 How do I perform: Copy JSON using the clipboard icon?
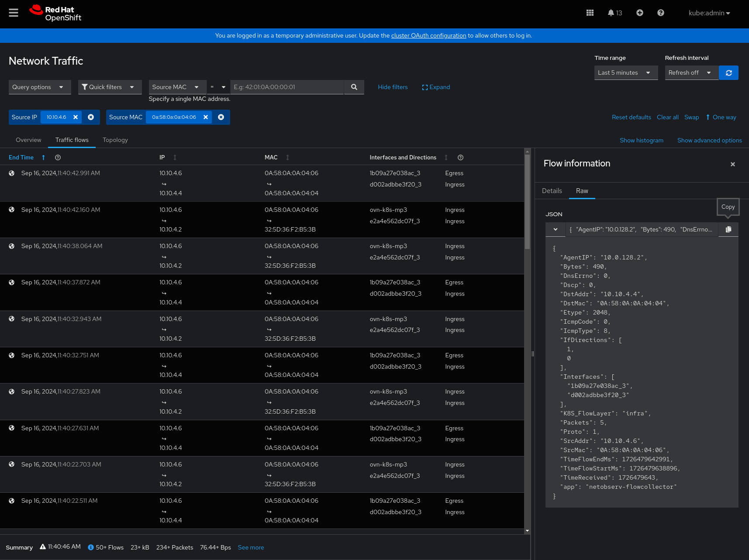pyautogui.click(x=728, y=230)
